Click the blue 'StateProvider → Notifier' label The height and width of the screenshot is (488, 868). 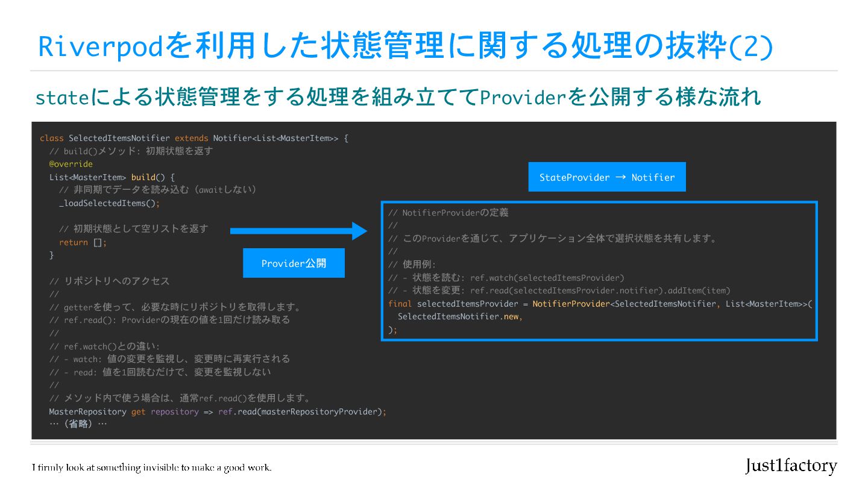[x=607, y=177]
